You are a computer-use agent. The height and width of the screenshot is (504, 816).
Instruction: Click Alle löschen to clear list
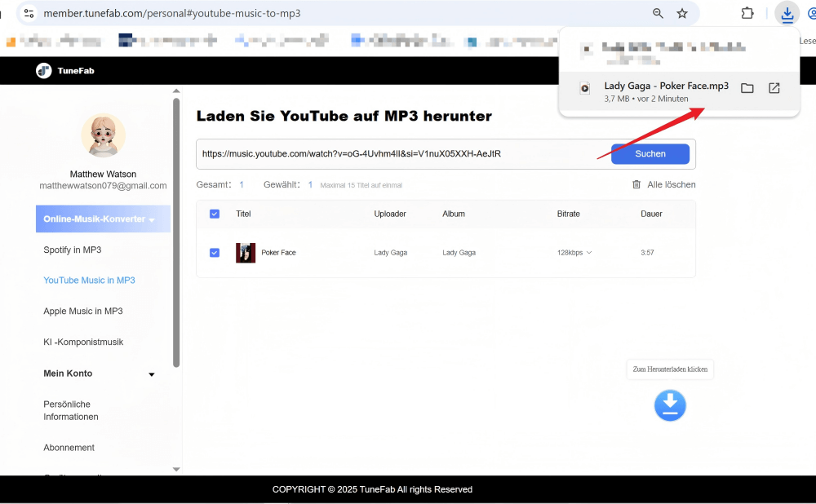tap(671, 184)
